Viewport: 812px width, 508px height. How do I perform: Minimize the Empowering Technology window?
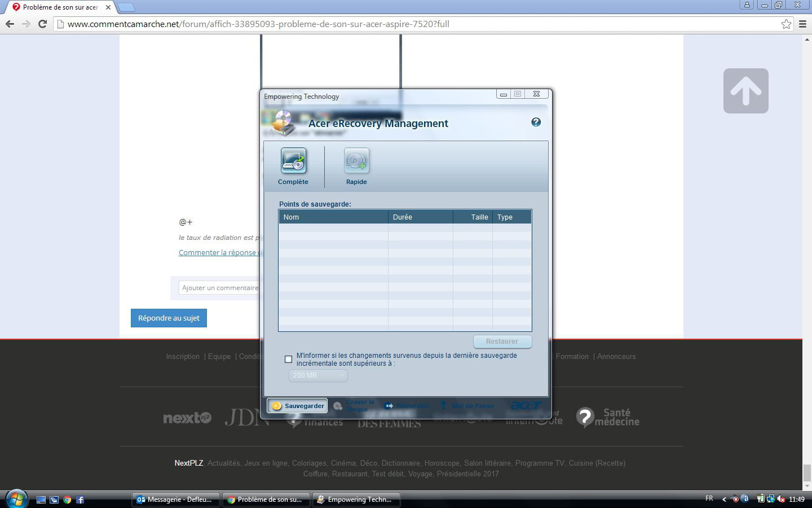(504, 94)
